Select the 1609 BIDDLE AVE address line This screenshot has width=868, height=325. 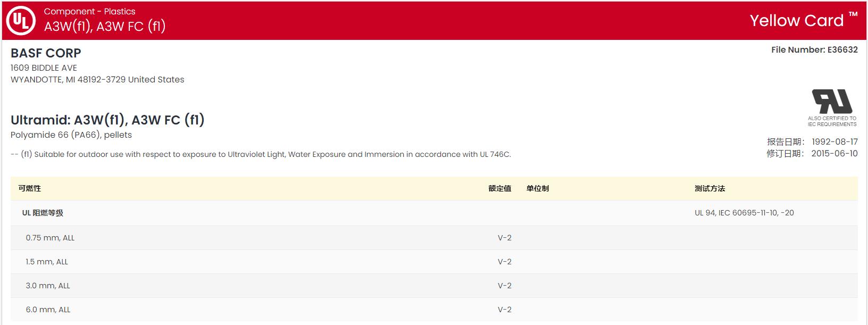[44, 68]
